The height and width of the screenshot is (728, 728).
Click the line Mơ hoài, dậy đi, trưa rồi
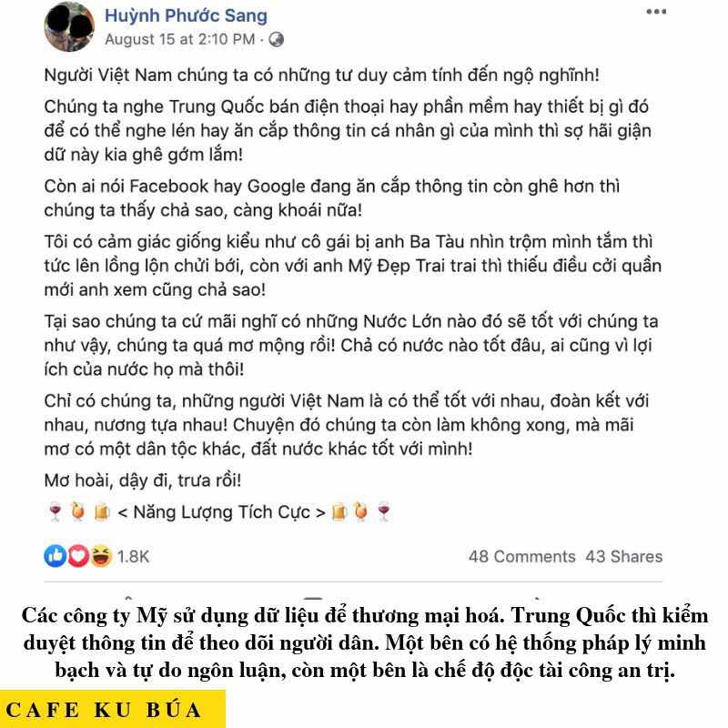point(143,480)
